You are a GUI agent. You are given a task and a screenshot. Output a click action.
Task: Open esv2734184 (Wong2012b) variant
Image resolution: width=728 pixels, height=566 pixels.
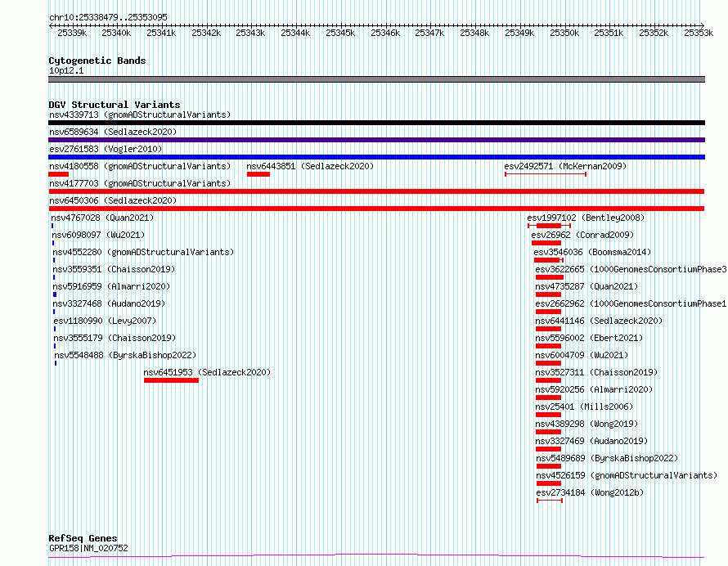point(590,492)
